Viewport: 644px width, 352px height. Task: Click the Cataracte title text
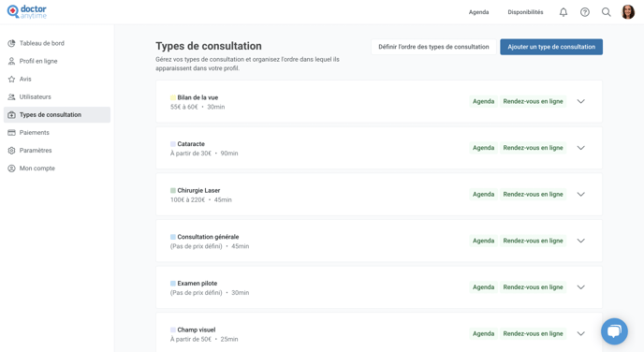tap(191, 144)
